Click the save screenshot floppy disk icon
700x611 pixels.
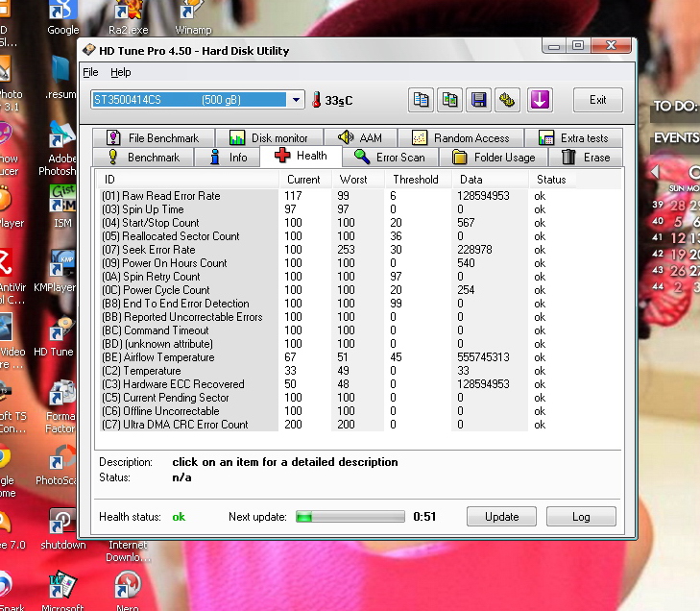478,100
